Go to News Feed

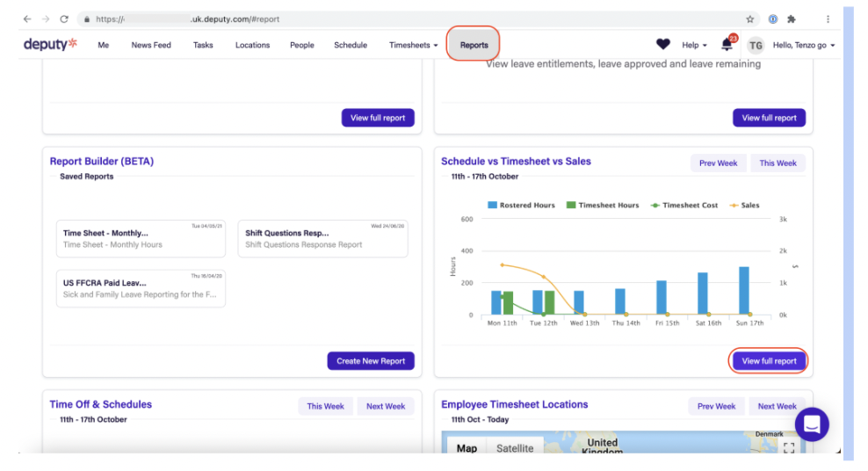click(151, 45)
